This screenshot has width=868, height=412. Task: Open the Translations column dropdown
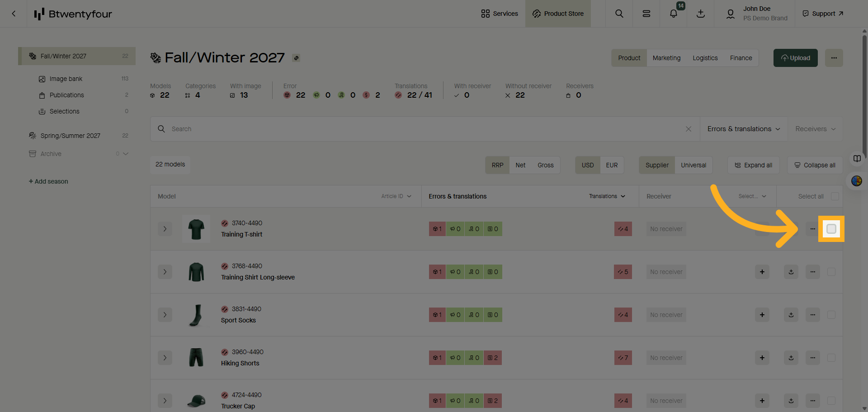pyautogui.click(x=607, y=196)
